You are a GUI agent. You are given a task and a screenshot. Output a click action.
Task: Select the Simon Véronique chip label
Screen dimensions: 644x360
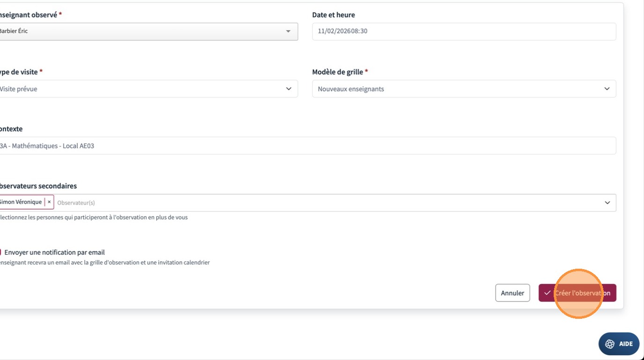click(21, 202)
